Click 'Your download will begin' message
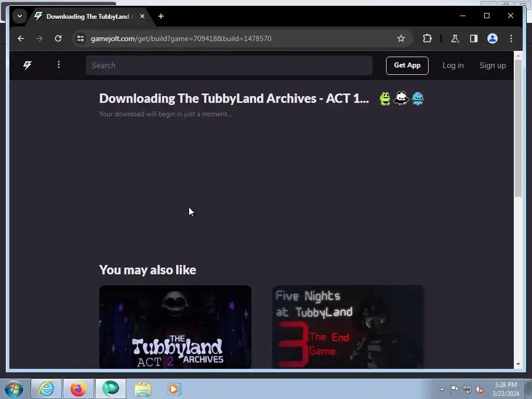This screenshot has height=399, width=532. coord(166,114)
